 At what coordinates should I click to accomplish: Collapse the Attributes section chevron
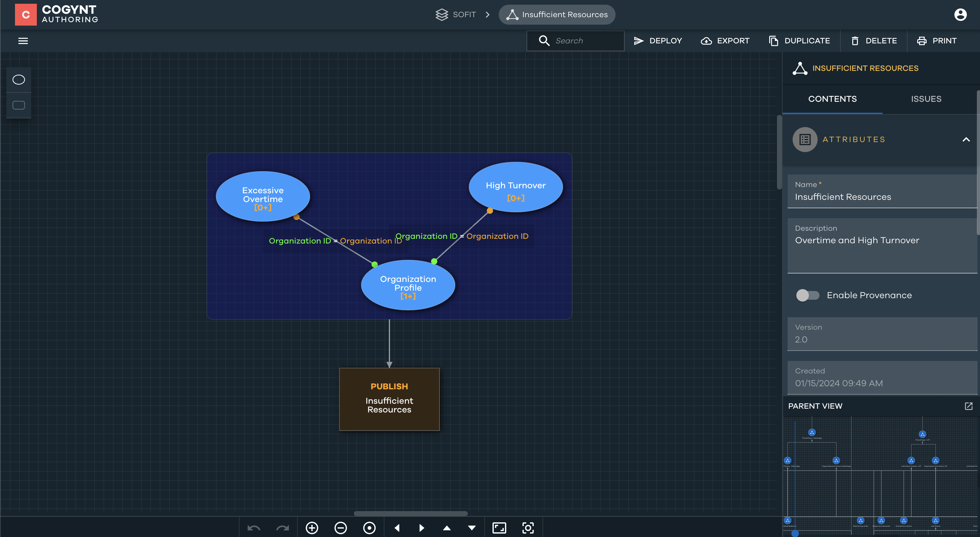[x=966, y=140]
